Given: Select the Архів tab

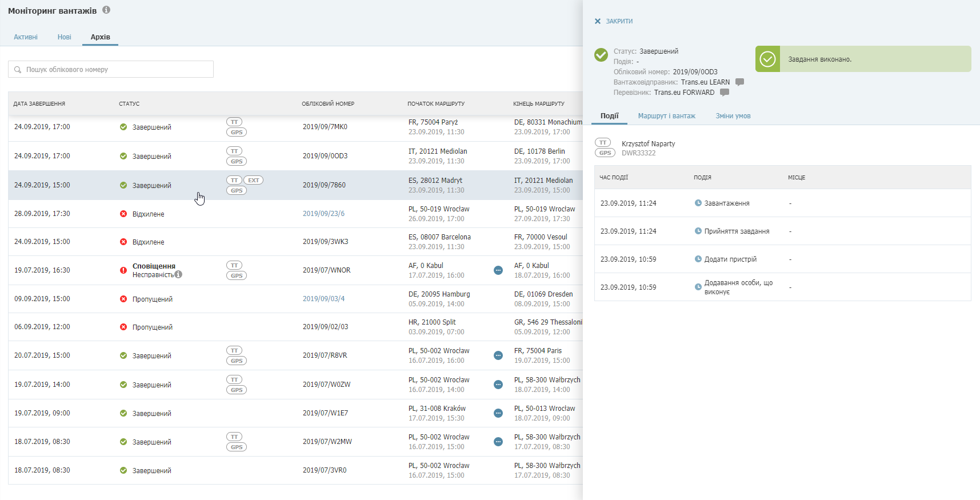Looking at the screenshot, I should 101,37.
